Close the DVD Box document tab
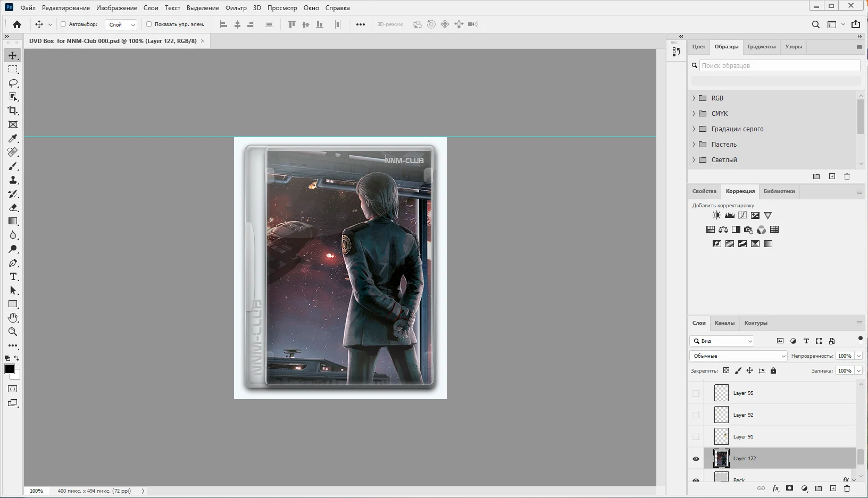 pos(203,41)
